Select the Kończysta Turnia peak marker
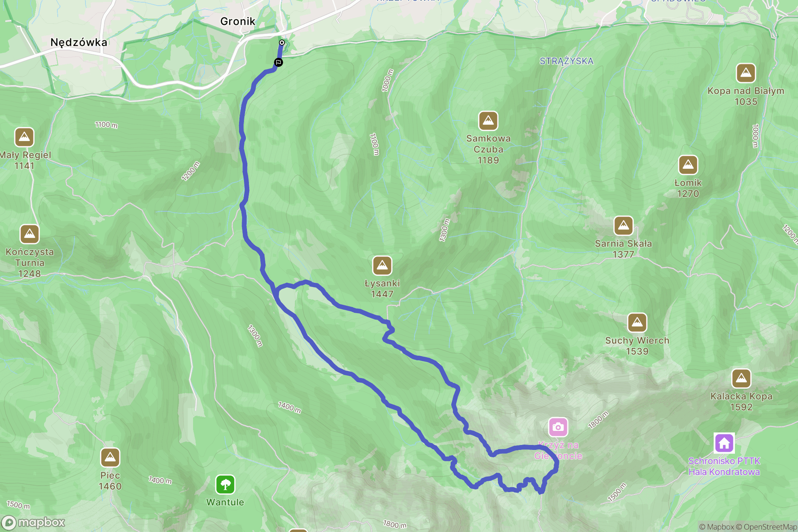Screen dimensions: 798x532 coord(30,234)
